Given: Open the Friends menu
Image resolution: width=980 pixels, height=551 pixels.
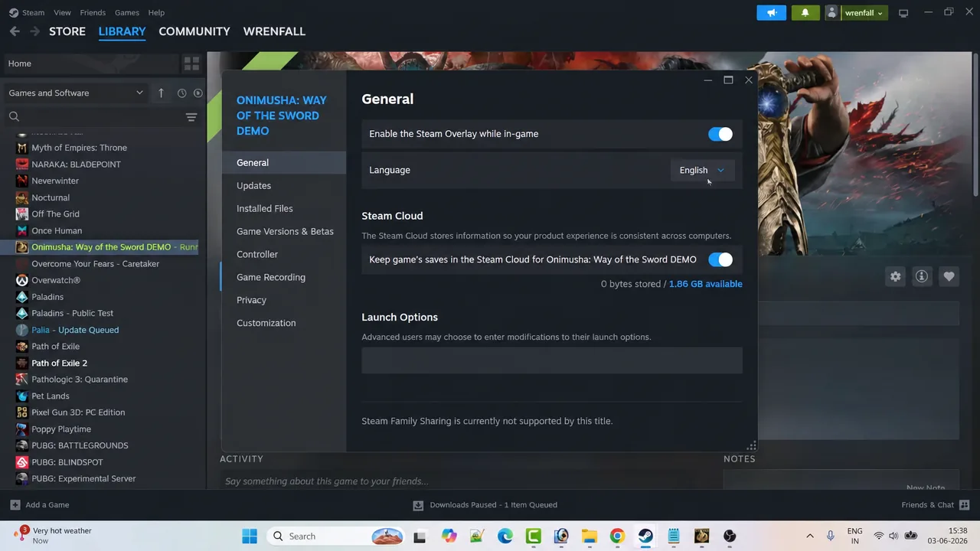Looking at the screenshot, I should coord(93,12).
